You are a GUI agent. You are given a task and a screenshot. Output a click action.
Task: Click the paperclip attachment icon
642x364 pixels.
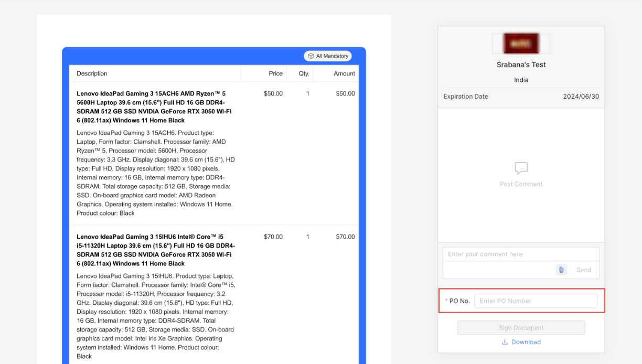pyautogui.click(x=561, y=270)
